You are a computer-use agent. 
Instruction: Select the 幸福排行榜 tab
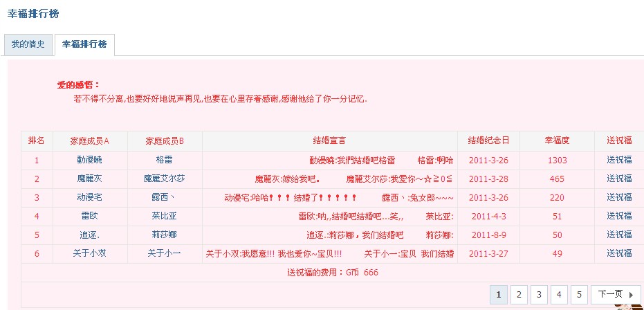click(84, 44)
